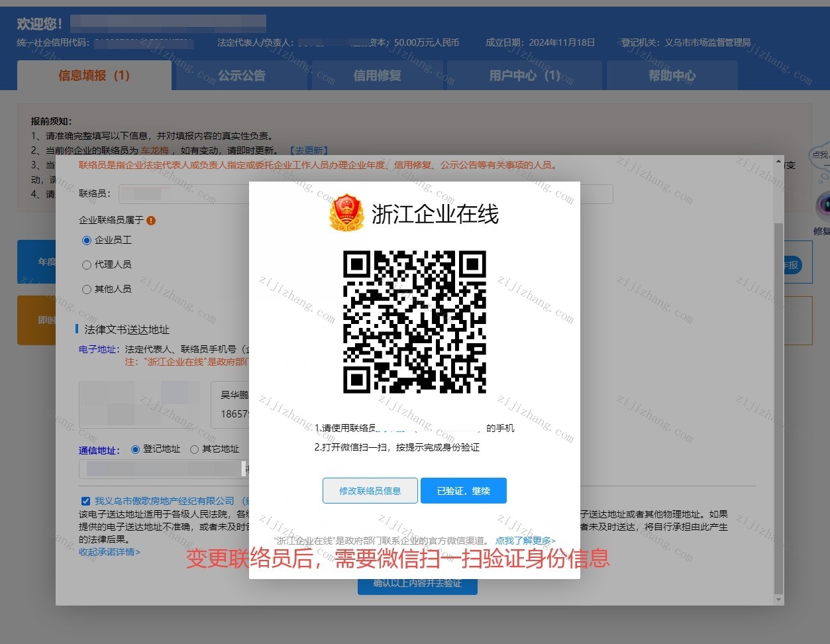Click the liaison name 车龙梅

[155, 150]
